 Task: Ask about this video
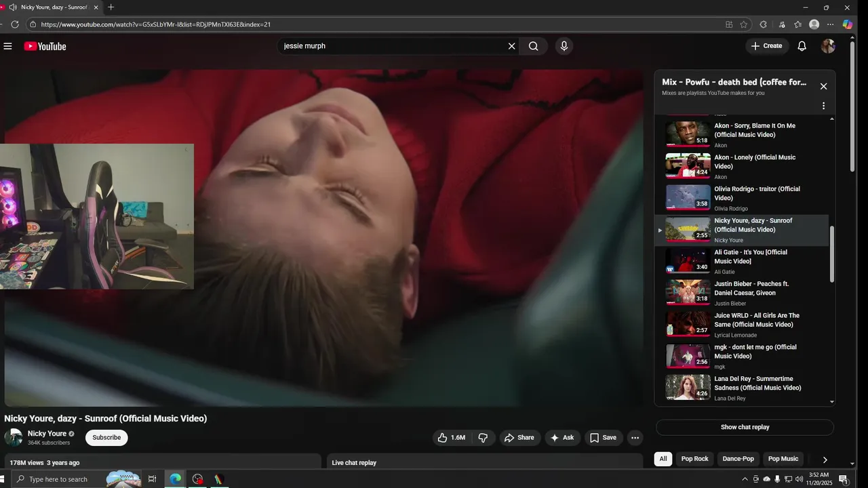pyautogui.click(x=562, y=438)
